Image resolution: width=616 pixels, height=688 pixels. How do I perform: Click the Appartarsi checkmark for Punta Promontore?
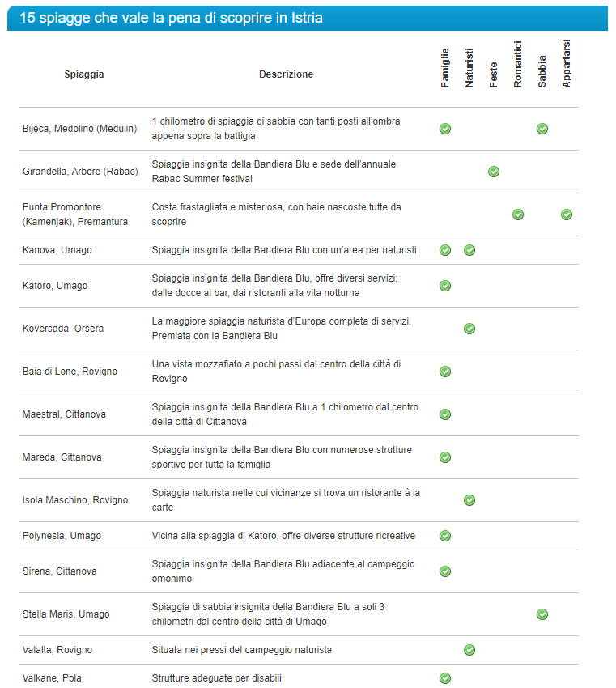coord(567,214)
